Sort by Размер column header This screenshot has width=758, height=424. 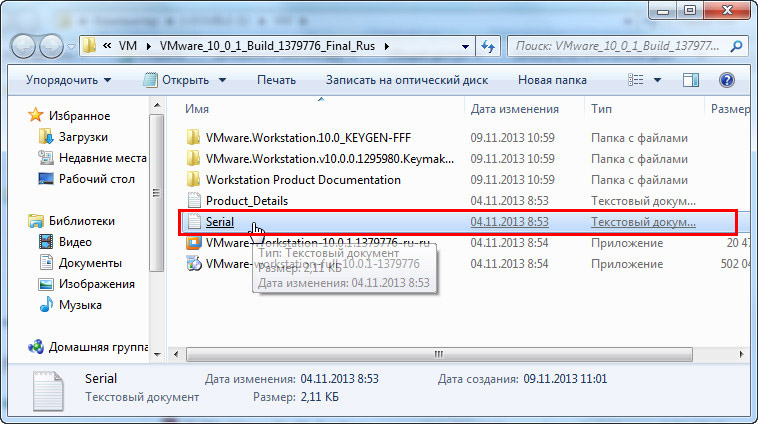click(x=730, y=109)
